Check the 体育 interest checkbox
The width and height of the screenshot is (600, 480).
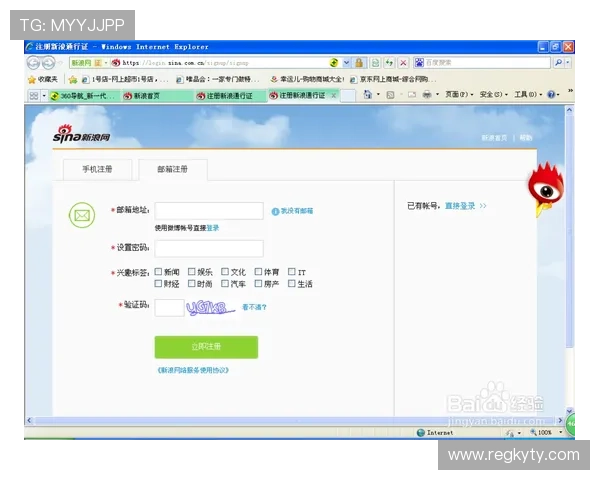(x=258, y=271)
